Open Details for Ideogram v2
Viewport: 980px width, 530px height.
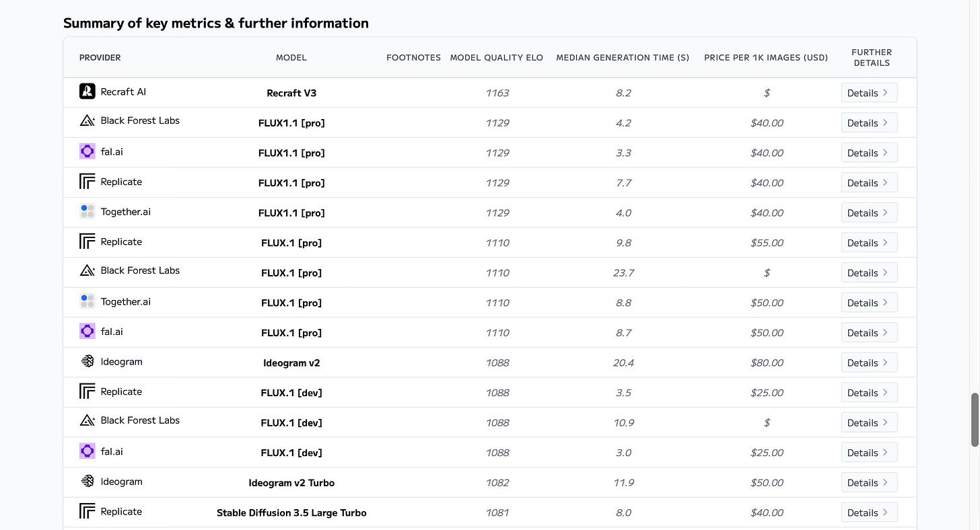(869, 363)
